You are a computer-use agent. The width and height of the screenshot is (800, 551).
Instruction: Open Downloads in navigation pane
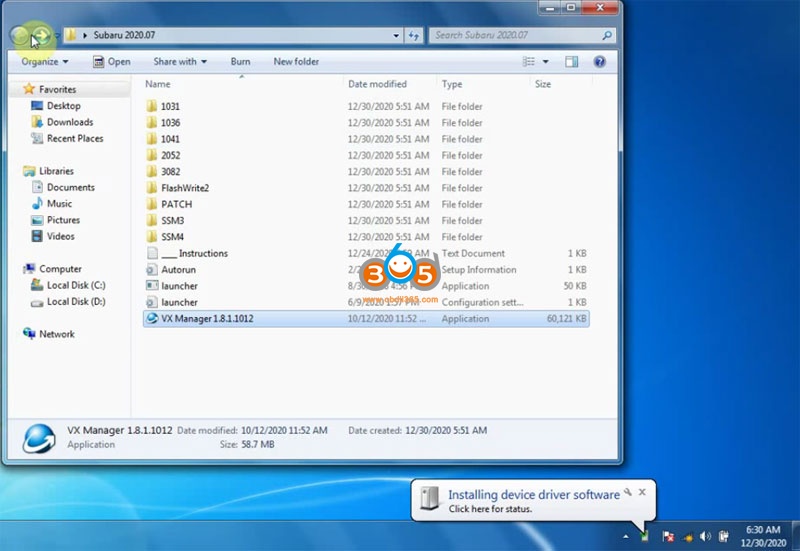pos(62,122)
